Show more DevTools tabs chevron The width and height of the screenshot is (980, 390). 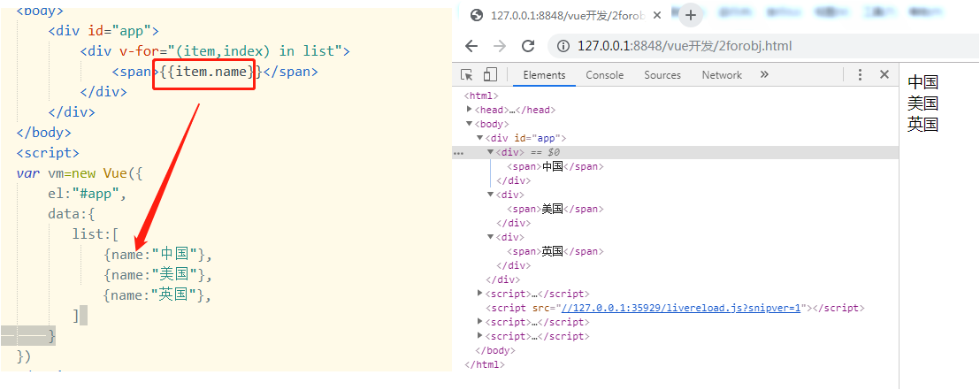[764, 75]
